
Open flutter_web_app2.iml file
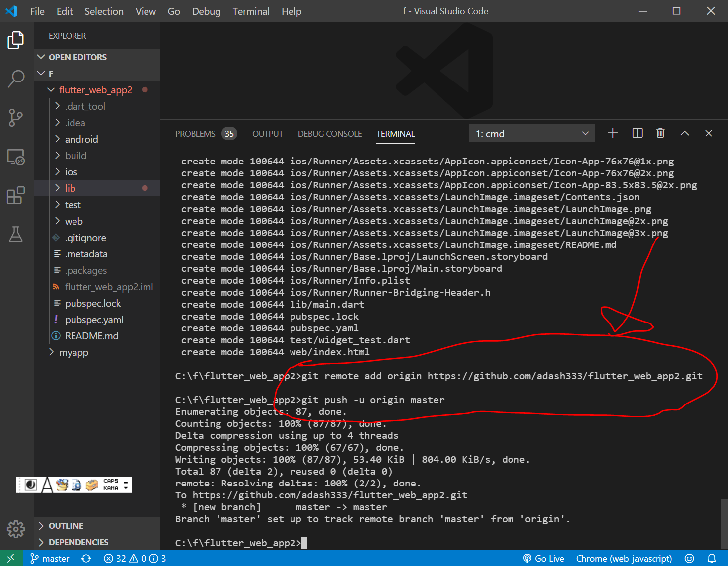[97, 287]
